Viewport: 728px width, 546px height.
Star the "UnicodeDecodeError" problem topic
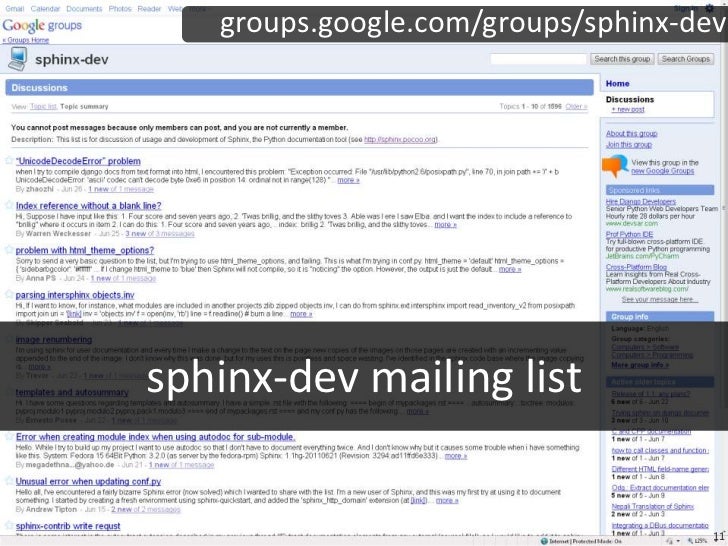(x=9, y=161)
